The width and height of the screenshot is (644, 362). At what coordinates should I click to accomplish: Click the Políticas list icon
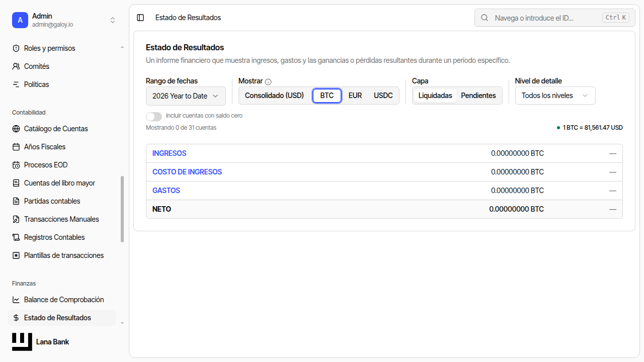[x=16, y=84]
